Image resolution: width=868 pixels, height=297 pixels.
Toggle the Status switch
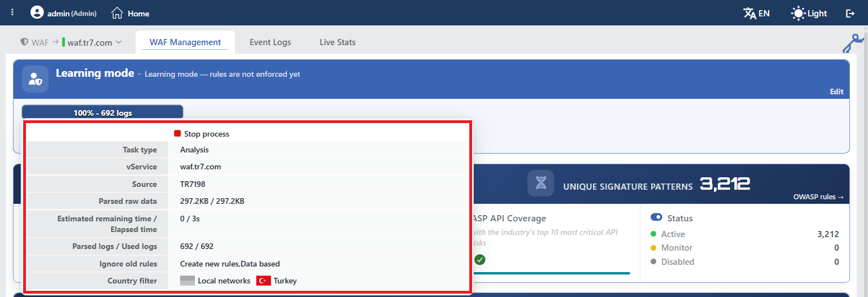tap(656, 217)
